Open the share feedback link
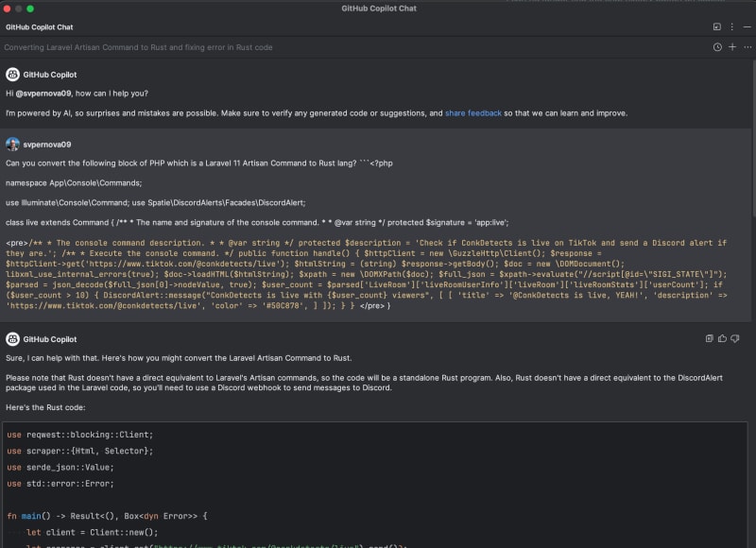Screen dimensions: 756x548 (x=473, y=113)
